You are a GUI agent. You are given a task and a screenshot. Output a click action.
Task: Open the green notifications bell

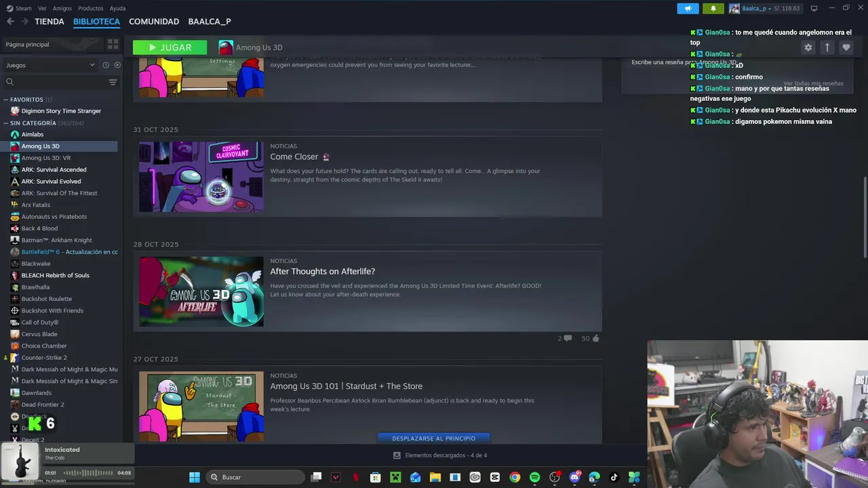click(x=713, y=8)
